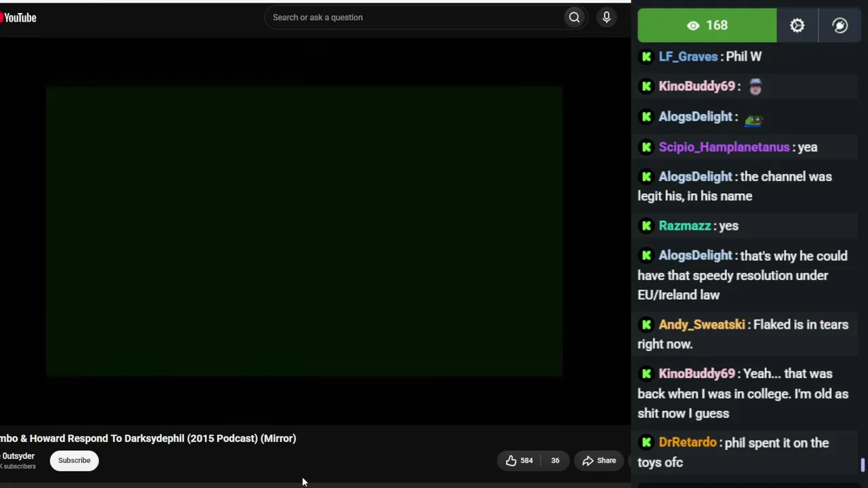Click Kick badge beside Andy_Sweatski
This screenshot has height=488, width=868.
pos(646,325)
